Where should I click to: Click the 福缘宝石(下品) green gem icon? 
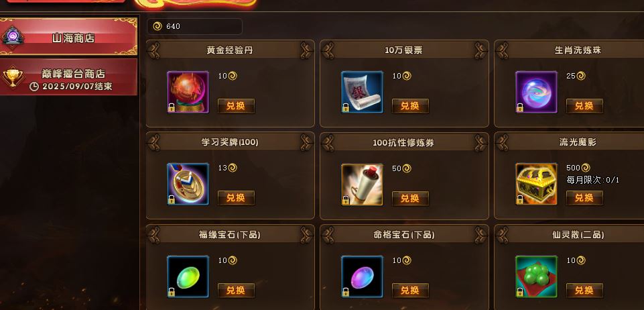[188, 276]
